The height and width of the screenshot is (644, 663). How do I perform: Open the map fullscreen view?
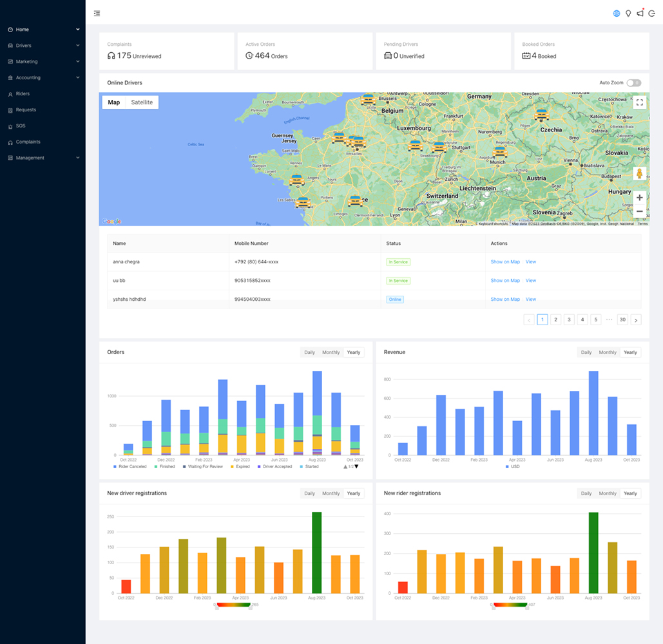[x=639, y=102]
